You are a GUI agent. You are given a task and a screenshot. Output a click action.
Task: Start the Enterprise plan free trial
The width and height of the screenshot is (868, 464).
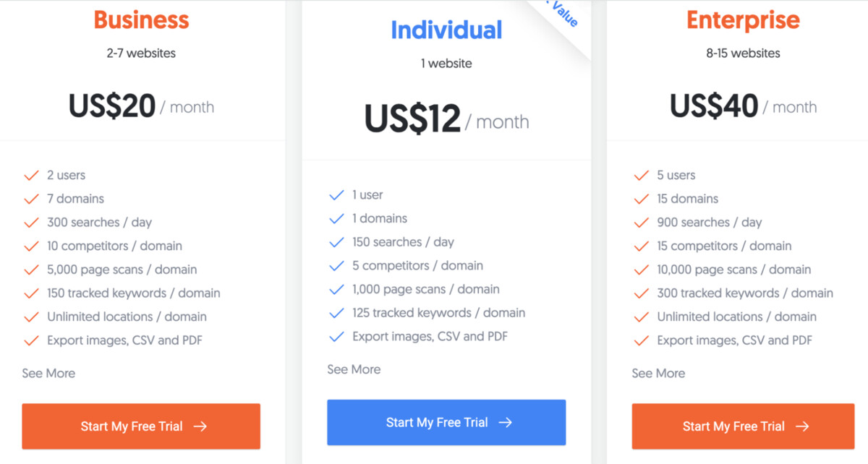coord(743,426)
